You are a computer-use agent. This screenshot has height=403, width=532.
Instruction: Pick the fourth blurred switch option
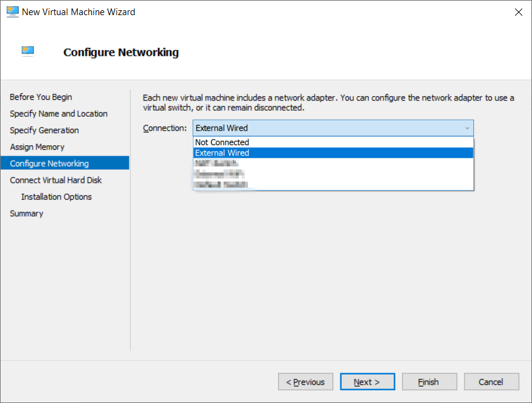(333, 174)
